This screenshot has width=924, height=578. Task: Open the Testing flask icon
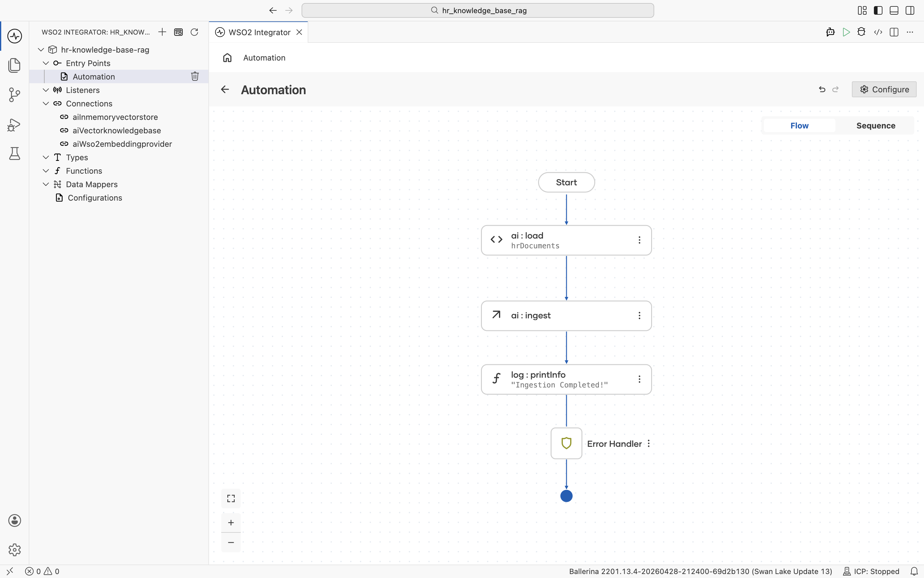(x=14, y=154)
